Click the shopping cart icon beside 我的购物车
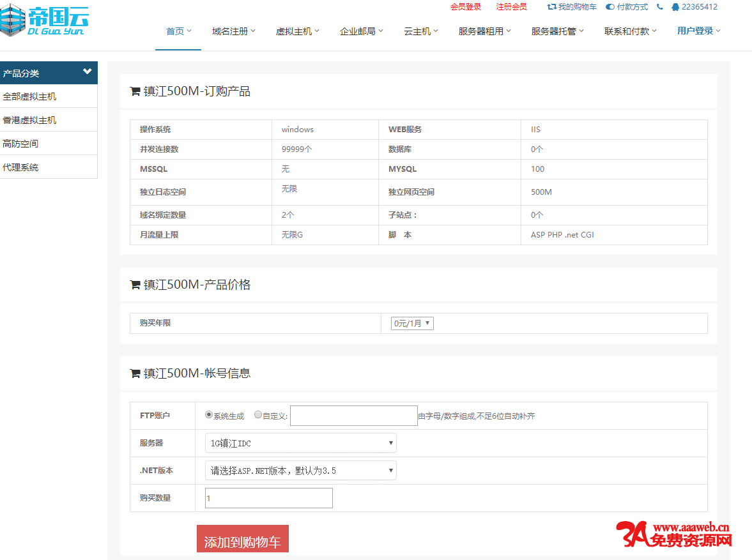 (x=551, y=7)
